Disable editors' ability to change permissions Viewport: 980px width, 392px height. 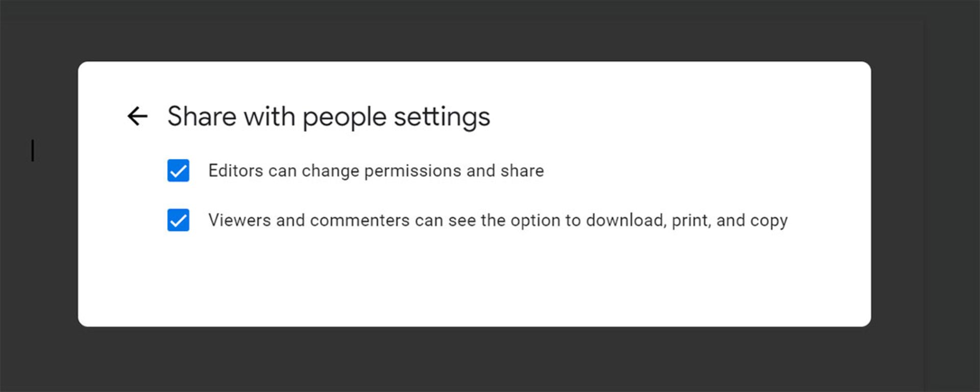pos(178,170)
